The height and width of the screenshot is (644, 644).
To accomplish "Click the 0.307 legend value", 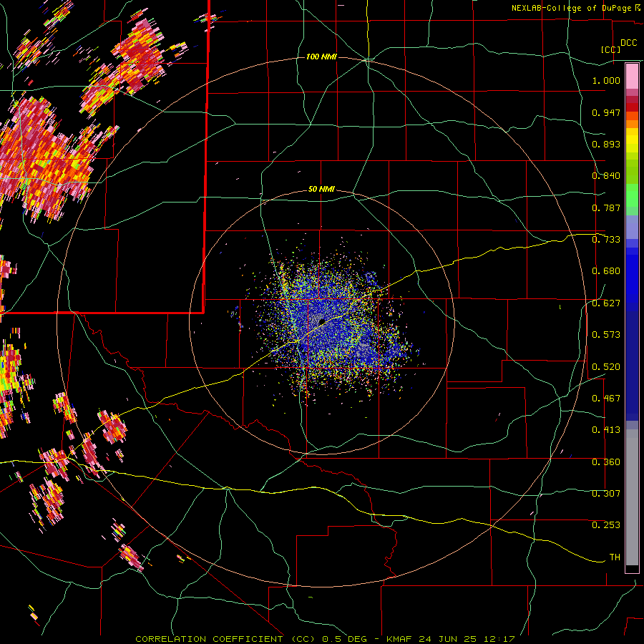I will coord(606,494).
